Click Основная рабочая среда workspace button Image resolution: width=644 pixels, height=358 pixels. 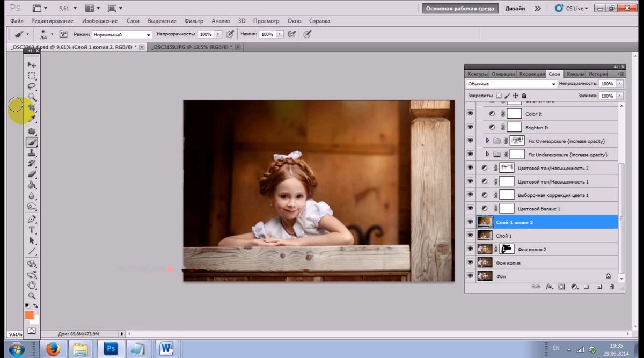[460, 8]
